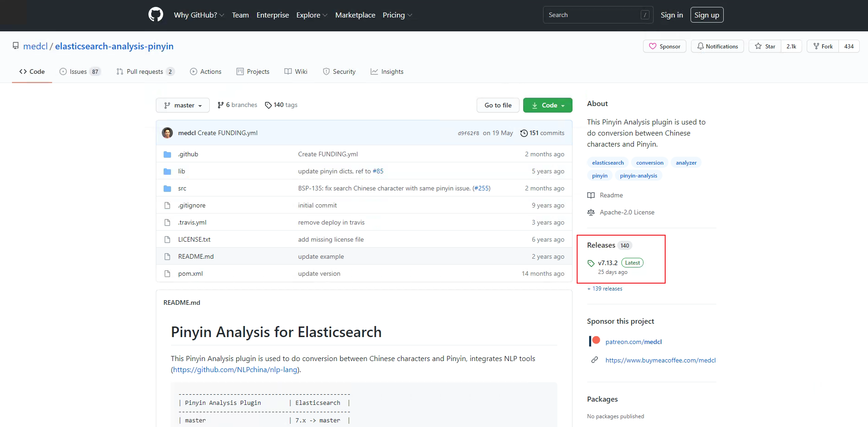Screen dimensions: 868x427
Task: Star the repository
Action: click(765, 46)
